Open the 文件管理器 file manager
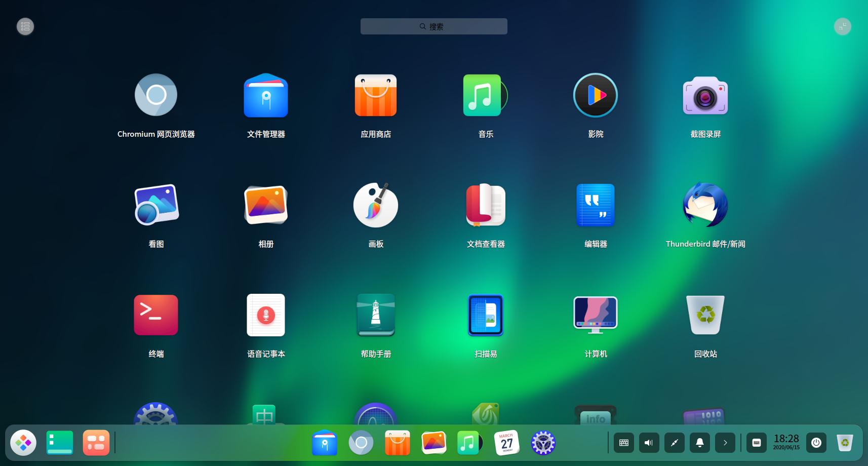Image resolution: width=868 pixels, height=466 pixels. click(x=265, y=95)
